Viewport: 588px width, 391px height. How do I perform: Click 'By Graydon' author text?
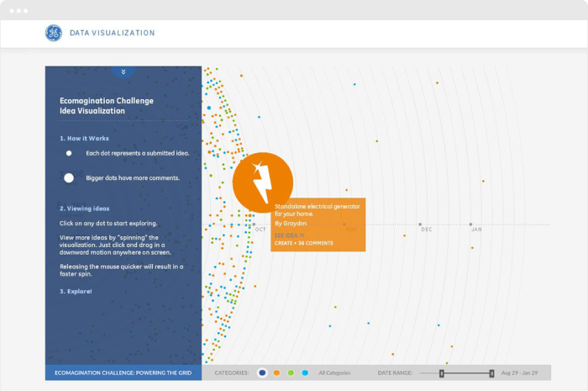[x=291, y=224]
